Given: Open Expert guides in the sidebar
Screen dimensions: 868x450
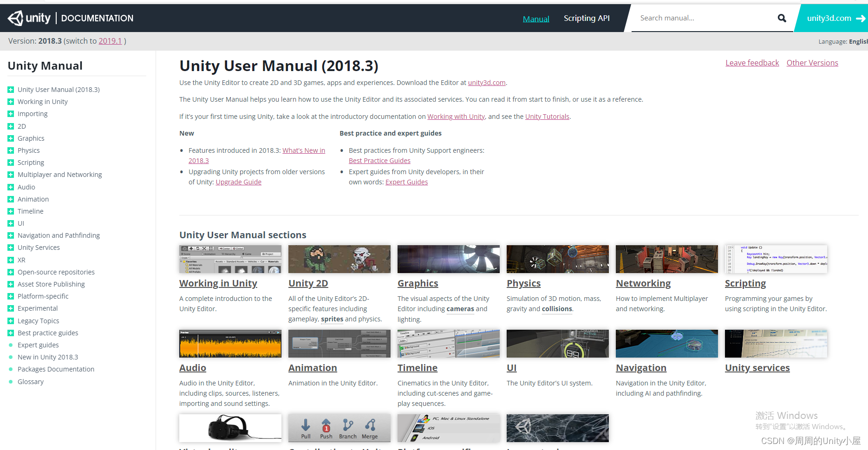Looking at the screenshot, I should click(x=38, y=345).
